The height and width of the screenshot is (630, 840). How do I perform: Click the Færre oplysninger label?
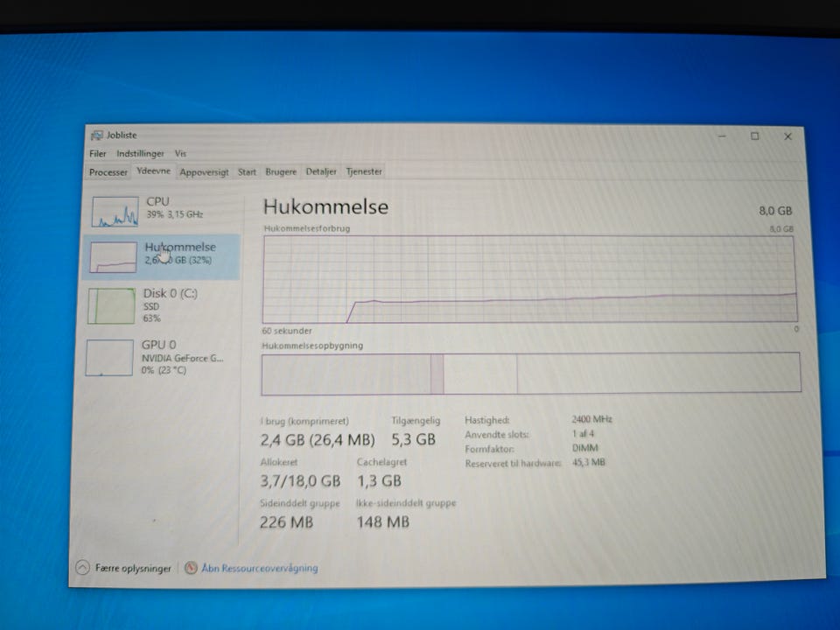click(x=133, y=569)
